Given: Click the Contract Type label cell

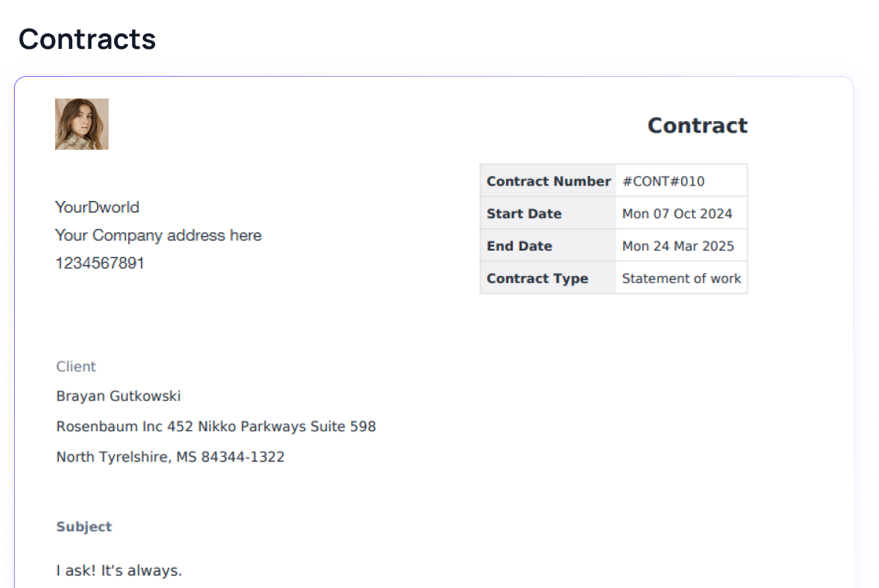Looking at the screenshot, I should point(549,278).
